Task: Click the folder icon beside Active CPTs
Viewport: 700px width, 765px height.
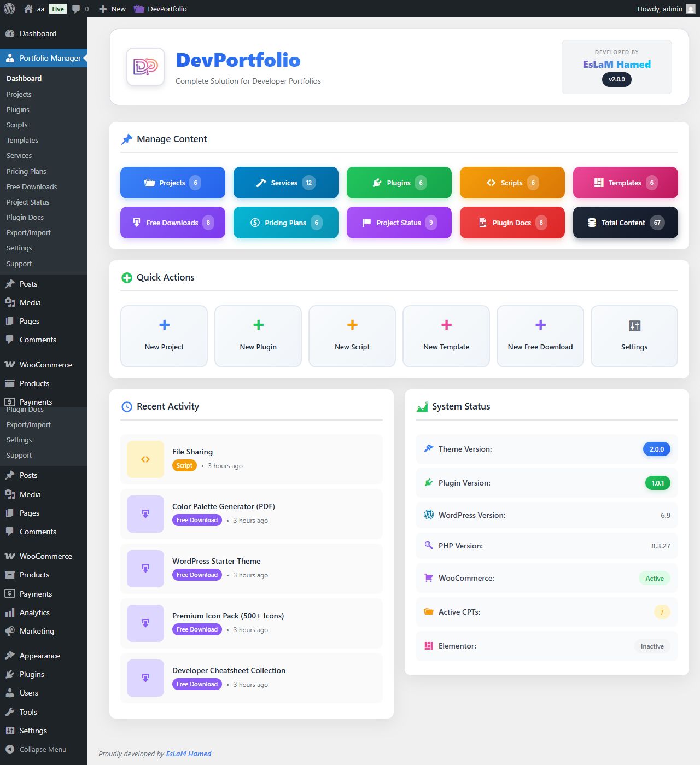Action: click(x=429, y=611)
